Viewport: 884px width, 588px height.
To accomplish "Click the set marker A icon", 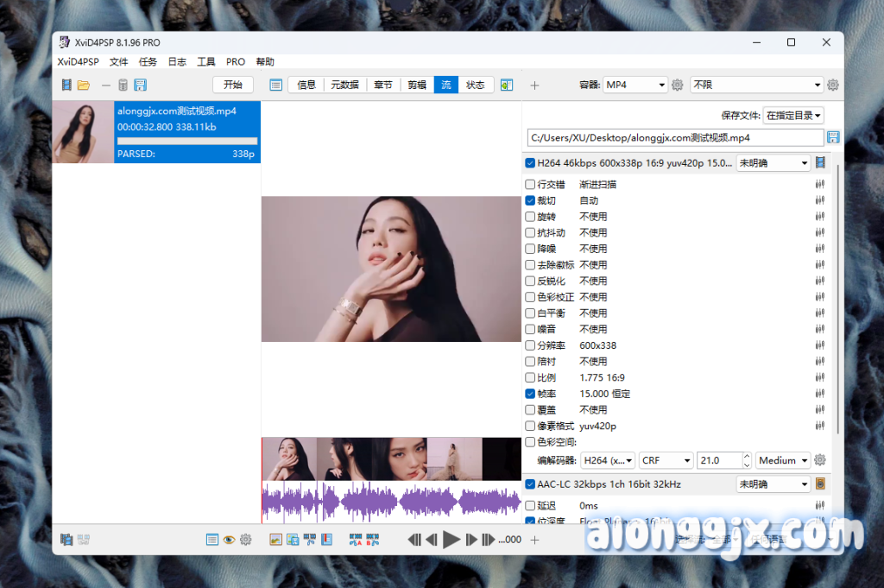I will 355,540.
